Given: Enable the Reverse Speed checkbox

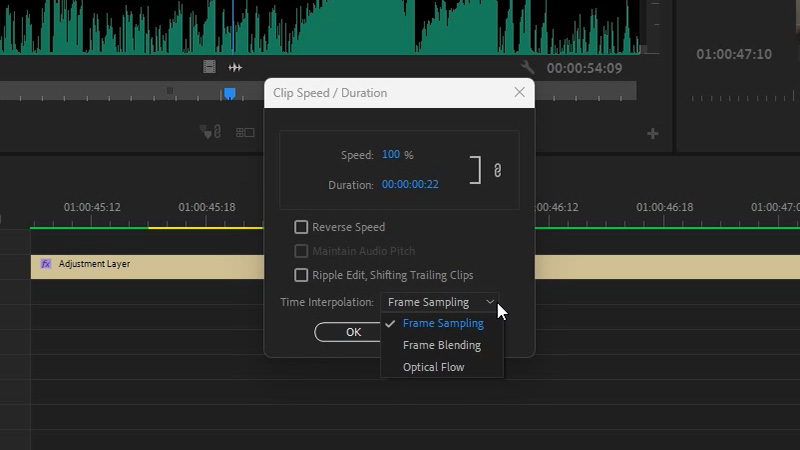Looking at the screenshot, I should 301,227.
